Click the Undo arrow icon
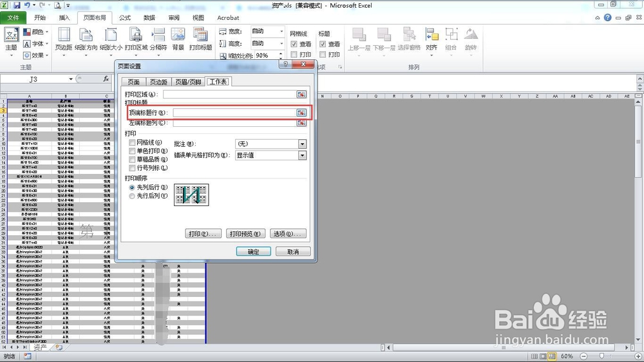This screenshot has height=362, width=644. click(x=28, y=5)
